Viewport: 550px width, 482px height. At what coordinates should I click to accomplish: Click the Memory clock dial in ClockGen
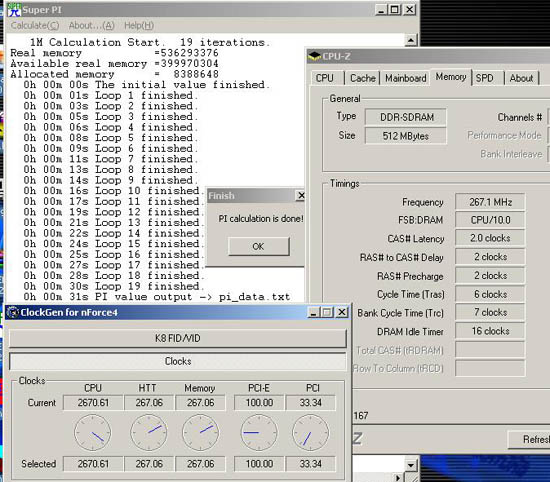[200, 433]
